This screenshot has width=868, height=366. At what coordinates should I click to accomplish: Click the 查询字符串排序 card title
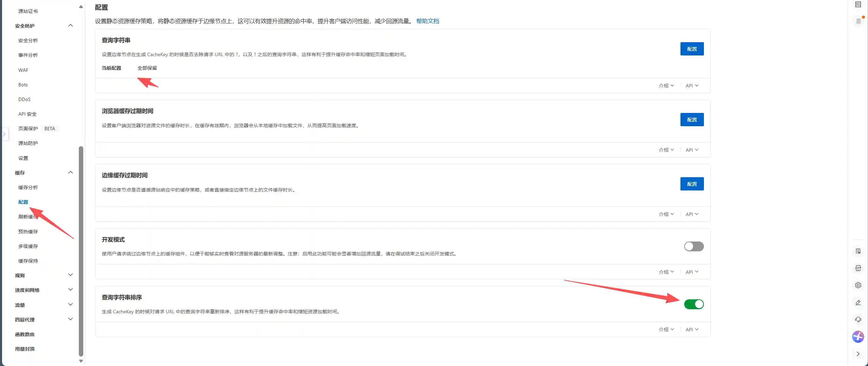(122, 297)
